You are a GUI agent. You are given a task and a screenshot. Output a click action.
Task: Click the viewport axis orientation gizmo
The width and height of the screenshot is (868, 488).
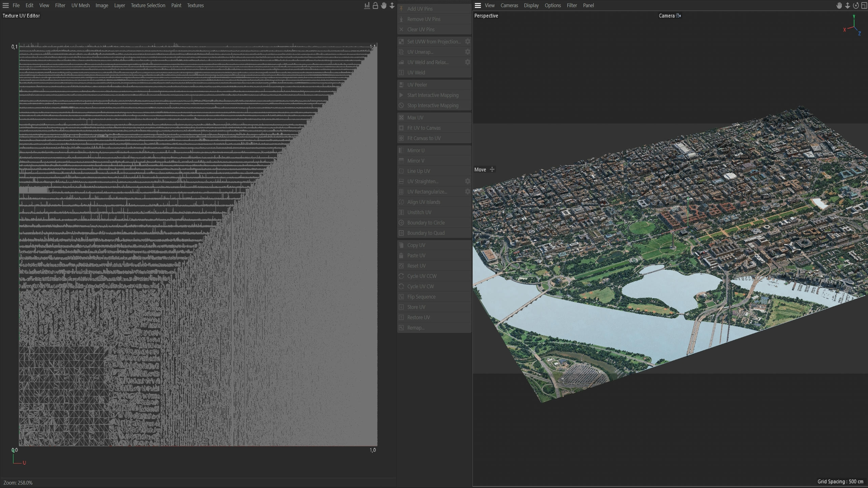click(x=853, y=25)
